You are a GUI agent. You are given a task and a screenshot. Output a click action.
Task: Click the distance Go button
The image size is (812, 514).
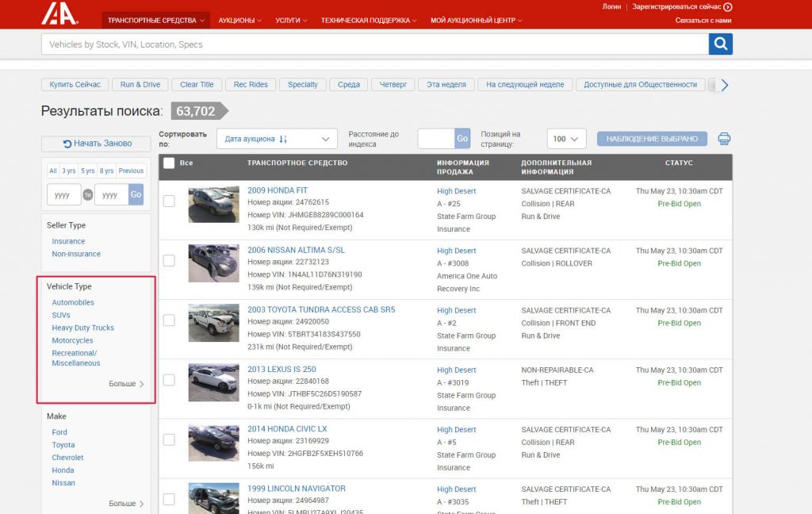[x=462, y=139]
